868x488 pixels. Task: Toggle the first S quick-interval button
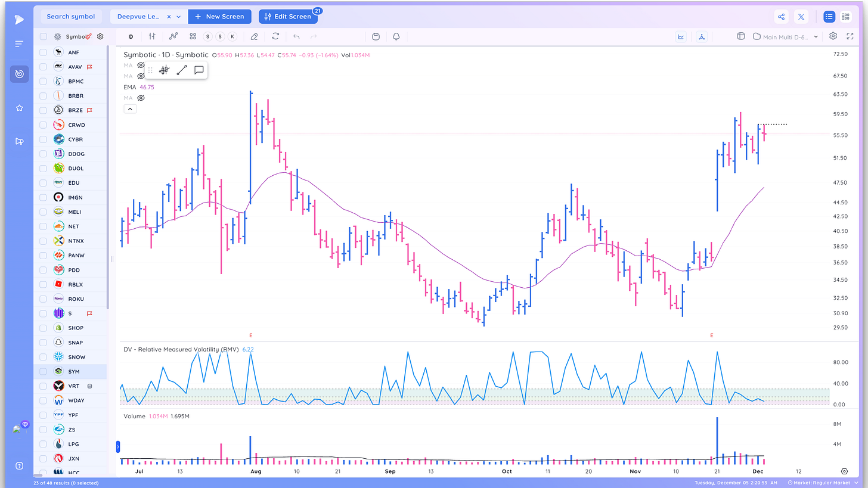207,36
